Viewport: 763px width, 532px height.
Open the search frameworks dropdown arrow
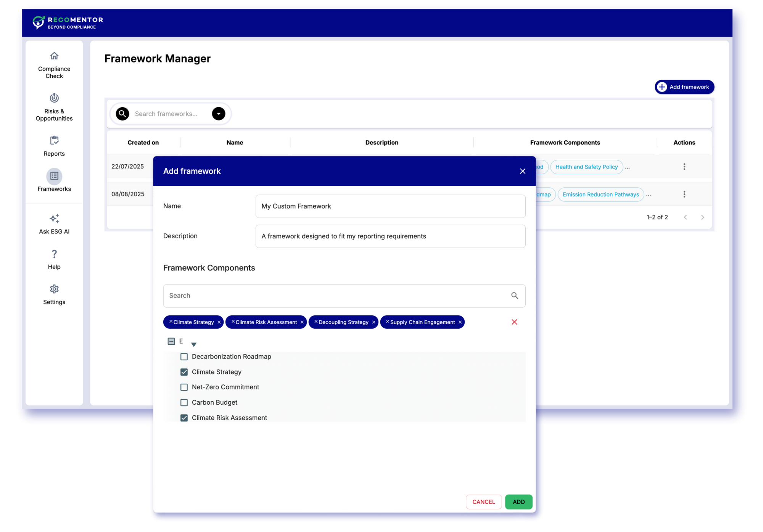click(219, 114)
